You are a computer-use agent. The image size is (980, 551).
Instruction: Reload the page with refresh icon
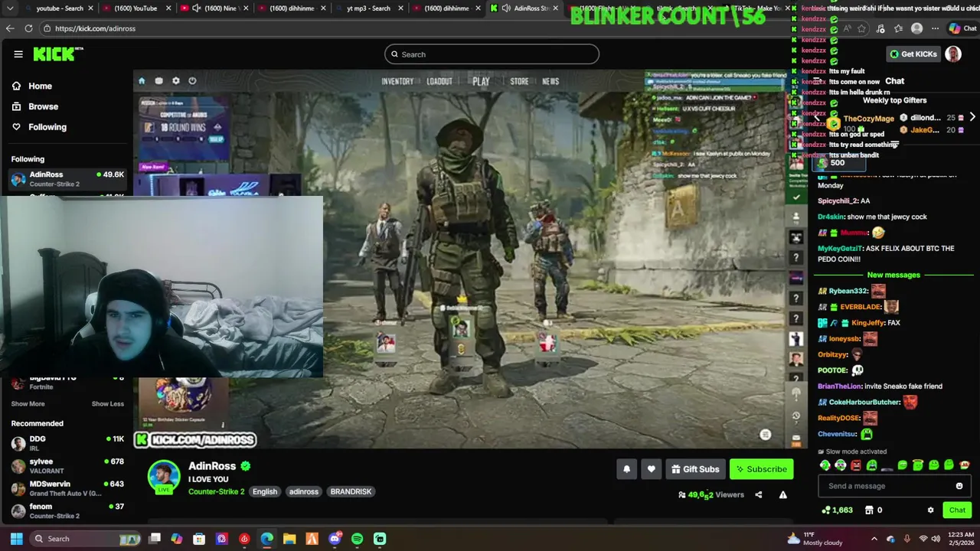pyautogui.click(x=28, y=28)
